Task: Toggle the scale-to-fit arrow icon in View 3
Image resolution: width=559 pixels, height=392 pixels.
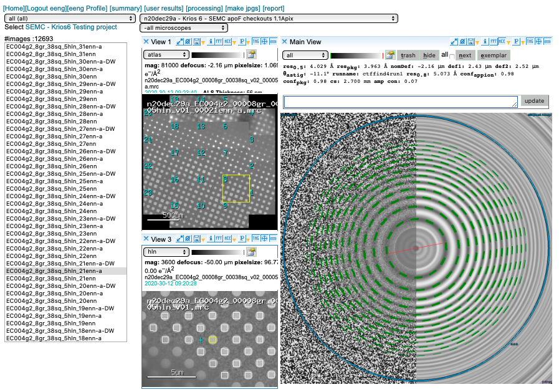Action: (x=179, y=239)
